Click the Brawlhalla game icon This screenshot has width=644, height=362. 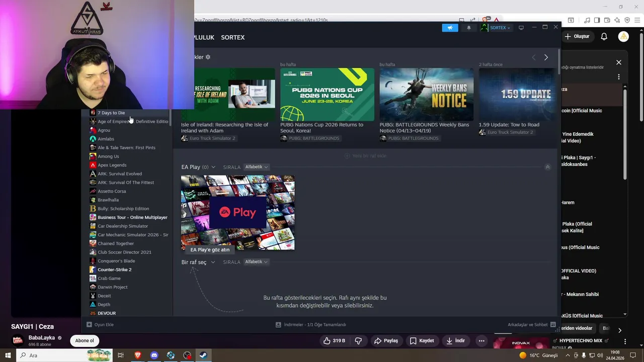(93, 200)
